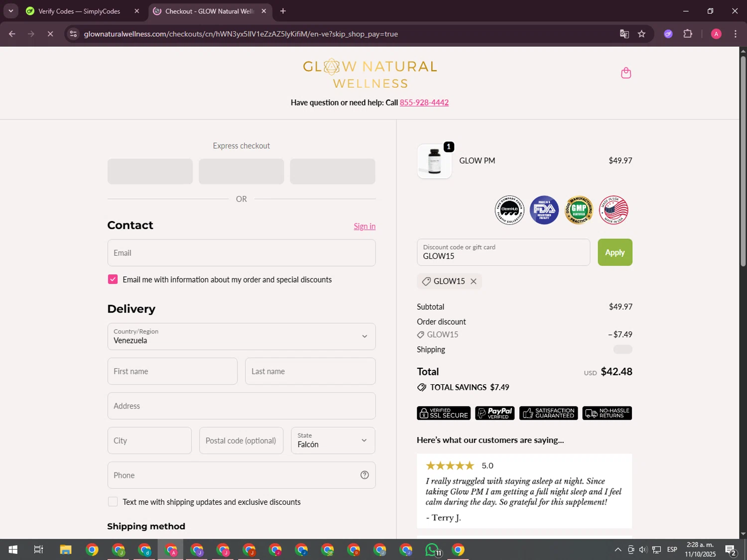Open the clock showing 2:28 a. m.

click(700, 550)
